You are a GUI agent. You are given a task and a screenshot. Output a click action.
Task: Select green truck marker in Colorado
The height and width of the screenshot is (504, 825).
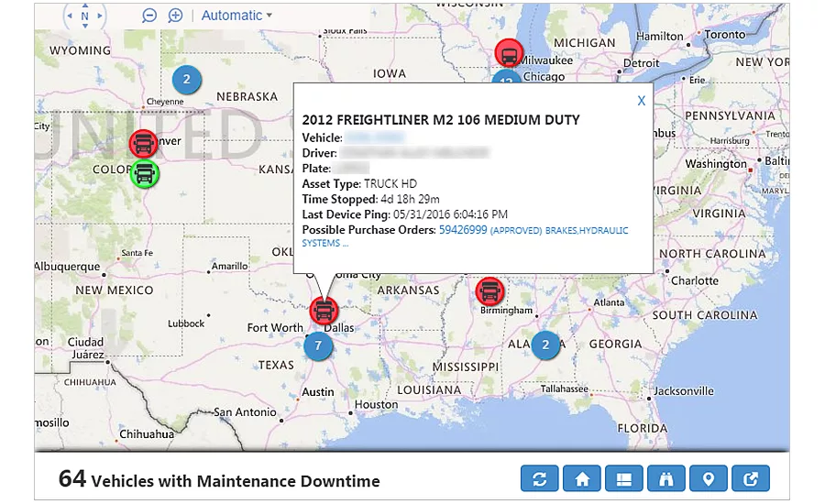(145, 174)
